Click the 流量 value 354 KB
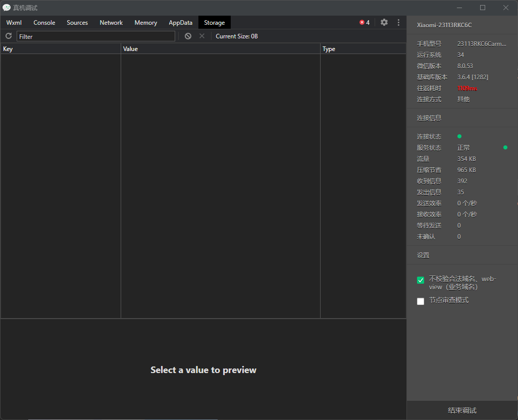 pyautogui.click(x=467, y=159)
